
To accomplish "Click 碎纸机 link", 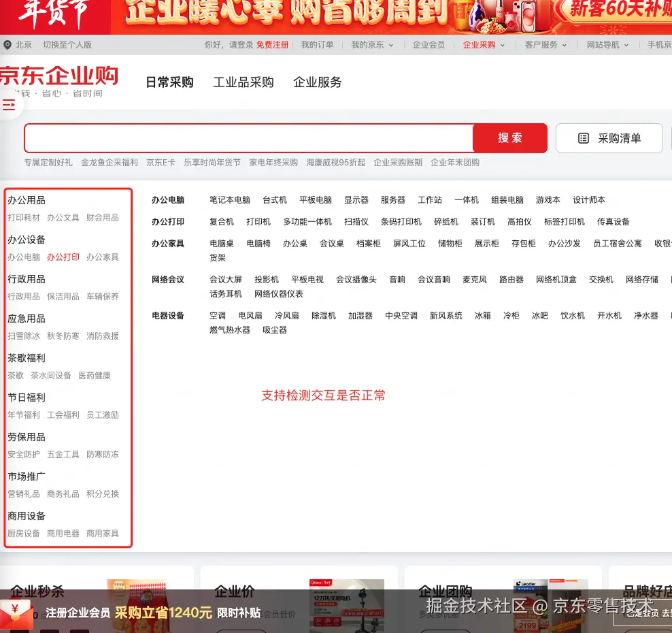I will (446, 222).
